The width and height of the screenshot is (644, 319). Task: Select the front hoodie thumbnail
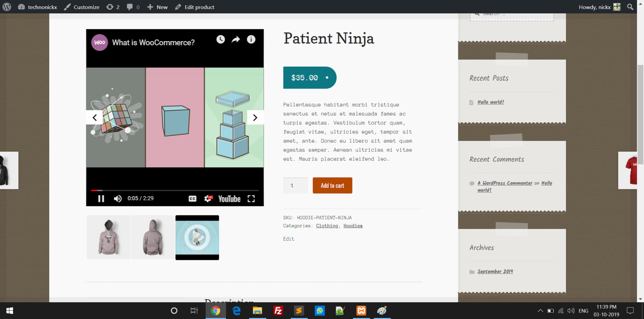(x=109, y=237)
